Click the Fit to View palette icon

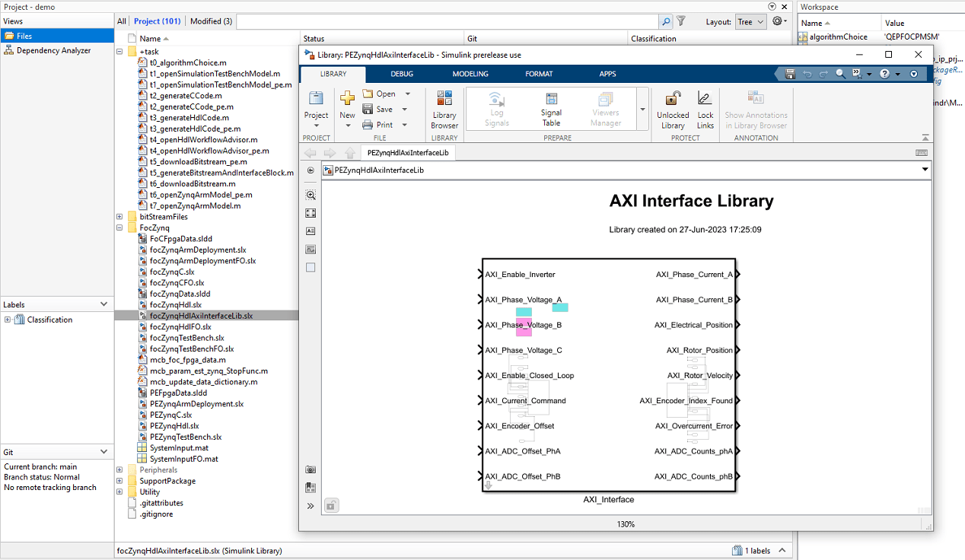point(311,213)
